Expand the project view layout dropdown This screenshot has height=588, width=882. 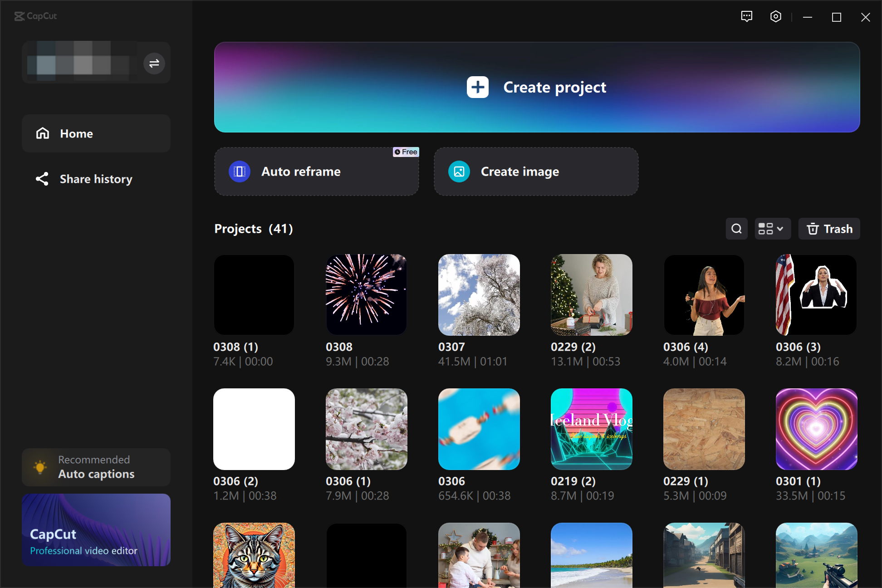pos(772,229)
